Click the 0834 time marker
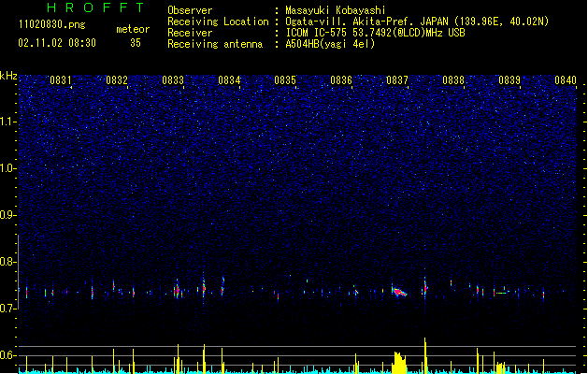The image size is (588, 374). click(229, 80)
